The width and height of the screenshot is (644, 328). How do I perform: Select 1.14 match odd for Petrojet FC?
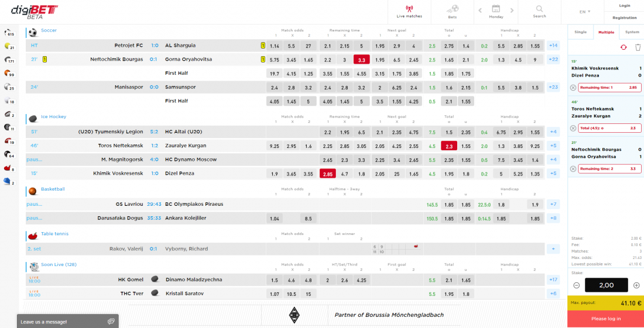coord(275,46)
